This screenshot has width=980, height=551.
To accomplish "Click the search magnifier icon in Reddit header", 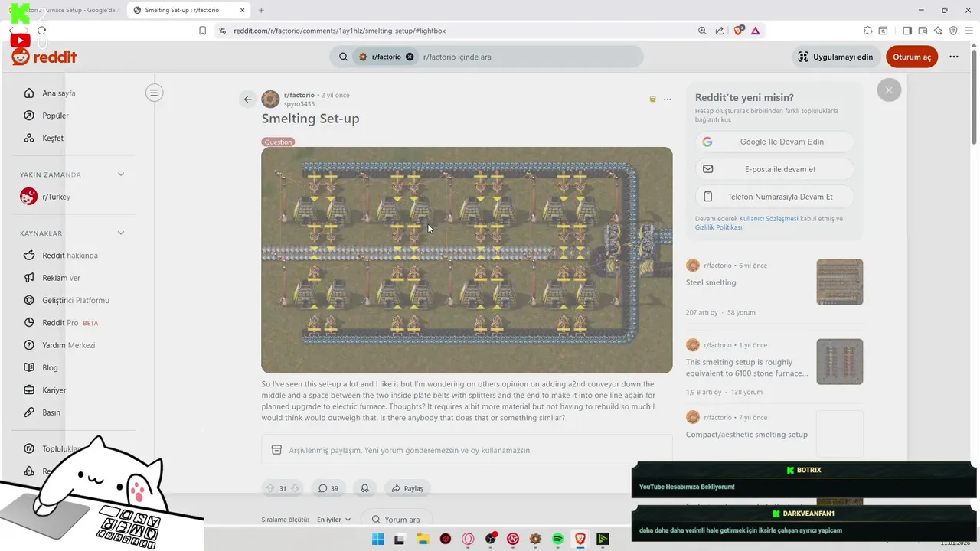I will tap(343, 57).
